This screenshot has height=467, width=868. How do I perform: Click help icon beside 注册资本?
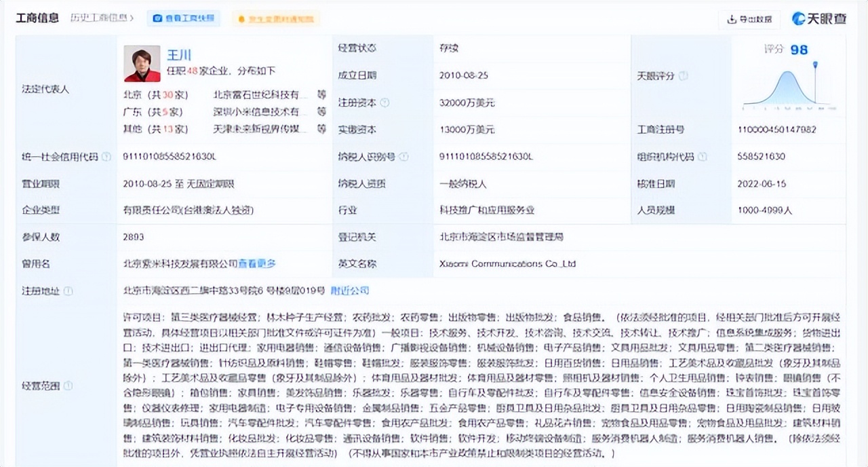[385, 103]
